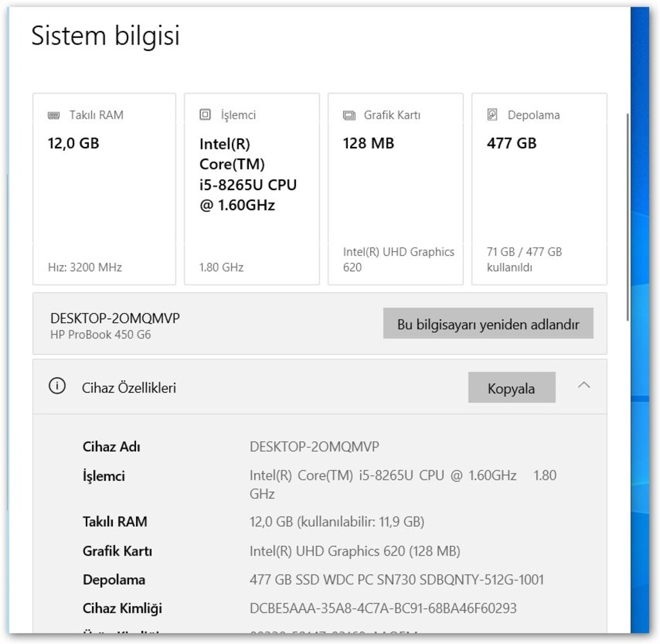Click the device ID "DCBE5AAA-35A8-4C7A-BC91-68BA46F60293"
This screenshot has height=644, width=660.
(383, 609)
